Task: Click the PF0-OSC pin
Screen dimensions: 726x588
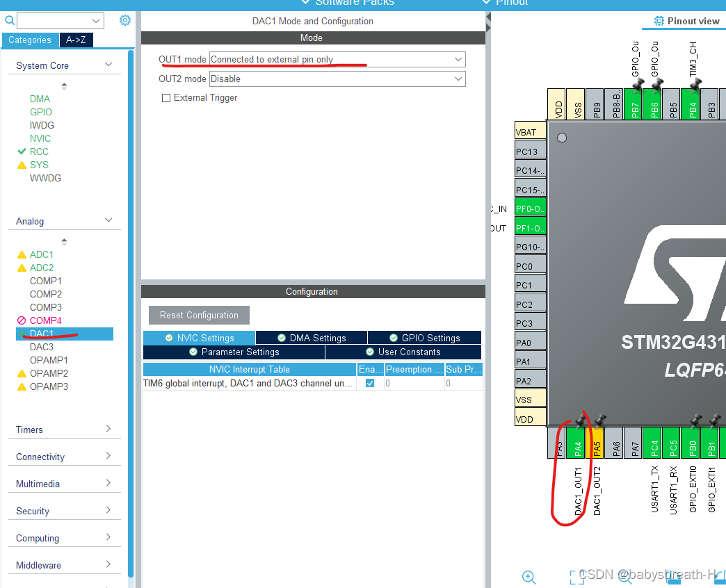Action: [531, 209]
